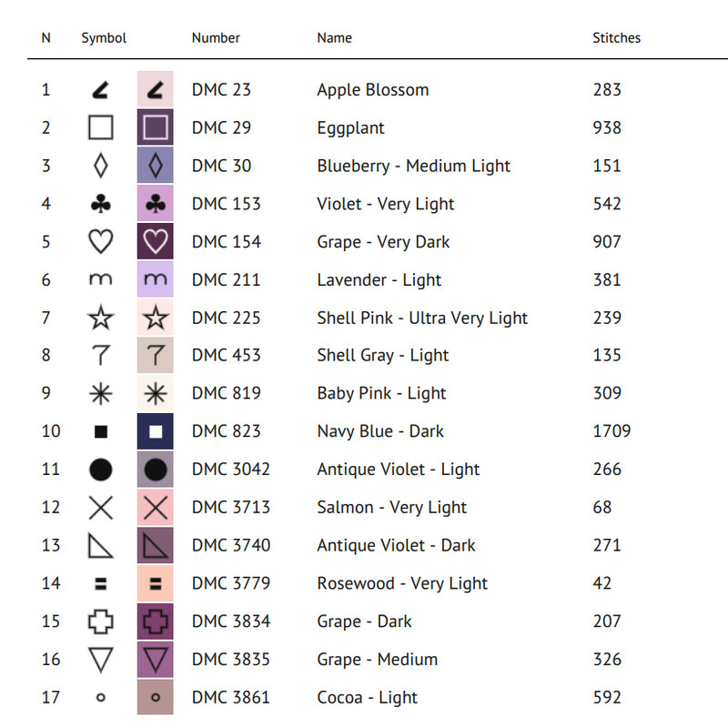Click the Rosewood - Very Light peach swatch
The height and width of the screenshot is (728, 728).
(156, 583)
